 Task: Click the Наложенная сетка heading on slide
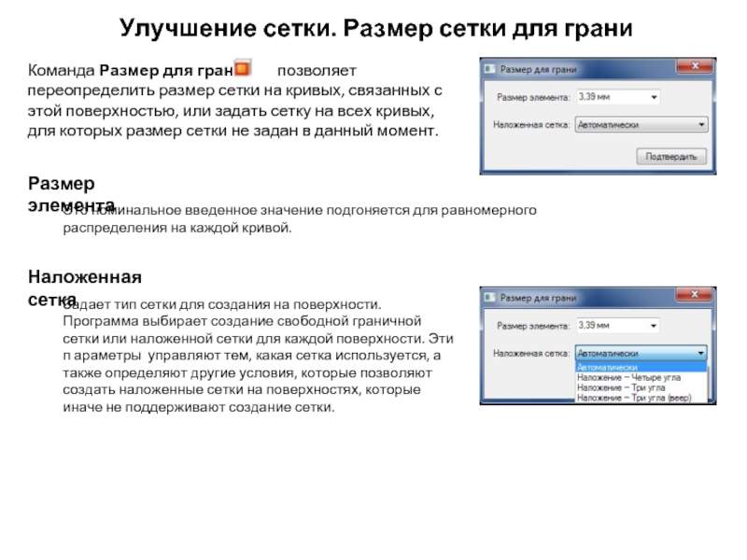(x=85, y=287)
